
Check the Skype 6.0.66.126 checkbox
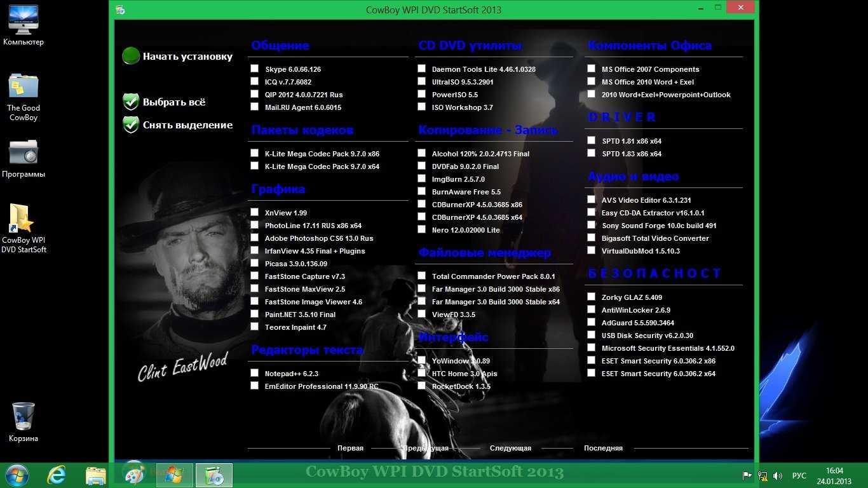(254, 69)
